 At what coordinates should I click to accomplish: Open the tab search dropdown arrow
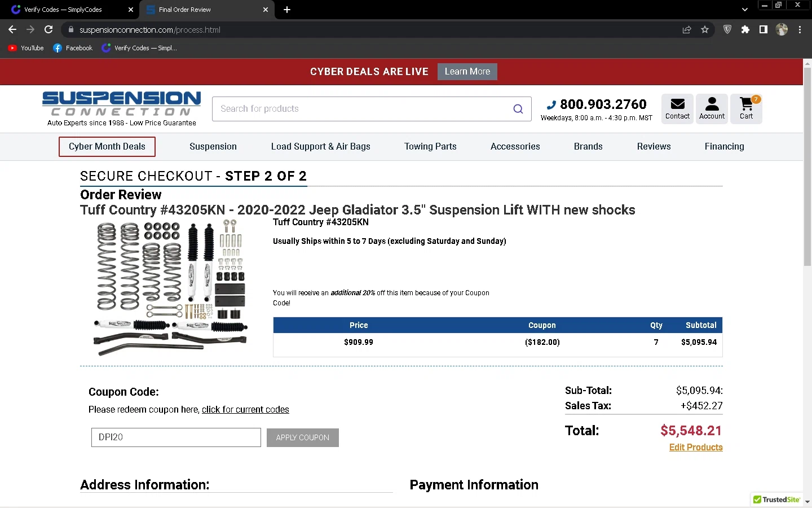745,10
